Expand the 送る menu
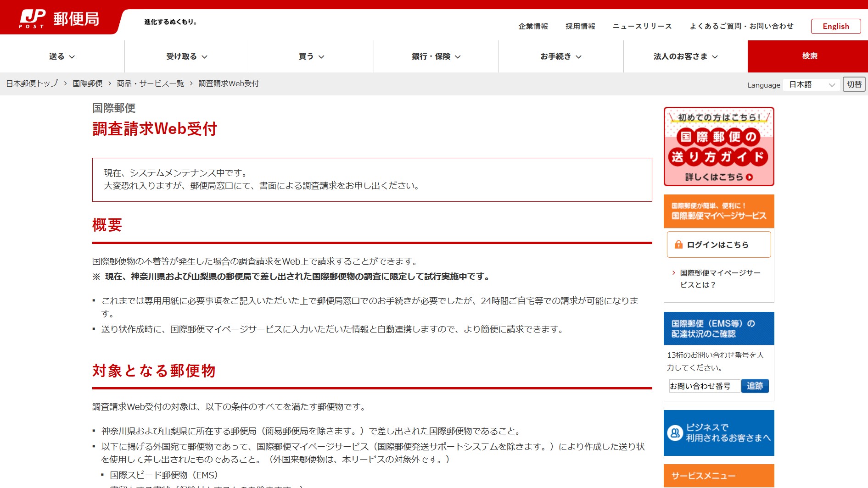Image resolution: width=868 pixels, height=488 pixels. click(62, 56)
